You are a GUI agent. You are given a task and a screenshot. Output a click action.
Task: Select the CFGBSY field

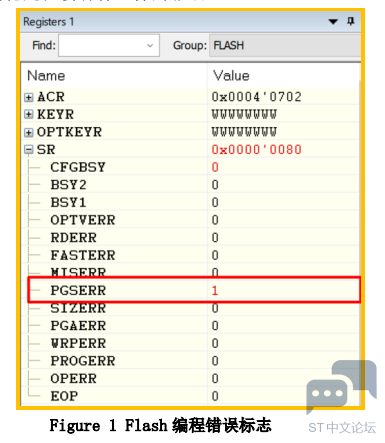click(78, 167)
